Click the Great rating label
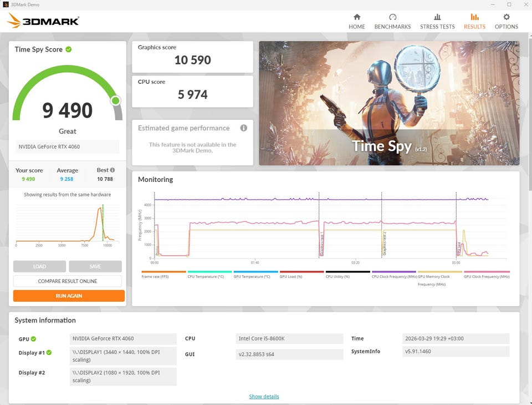The width and height of the screenshot is (532, 405). (67, 131)
